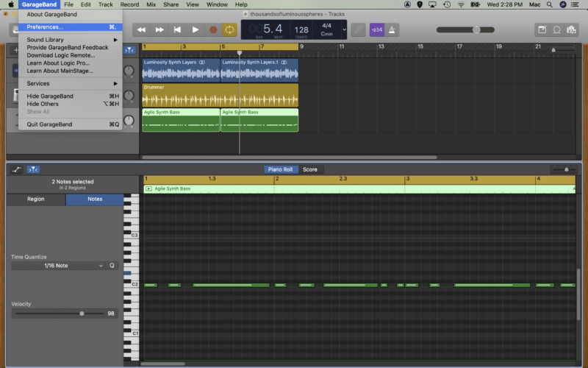
Task: Toggle the editor automation curve button
Action: tap(16, 170)
